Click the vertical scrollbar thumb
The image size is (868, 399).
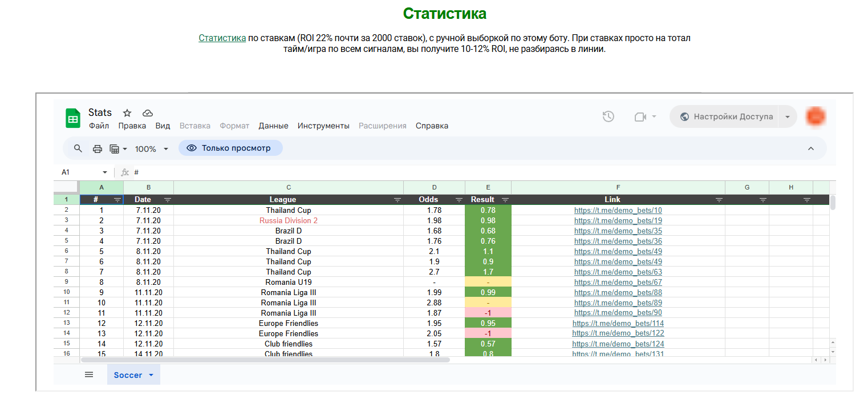[x=833, y=203]
